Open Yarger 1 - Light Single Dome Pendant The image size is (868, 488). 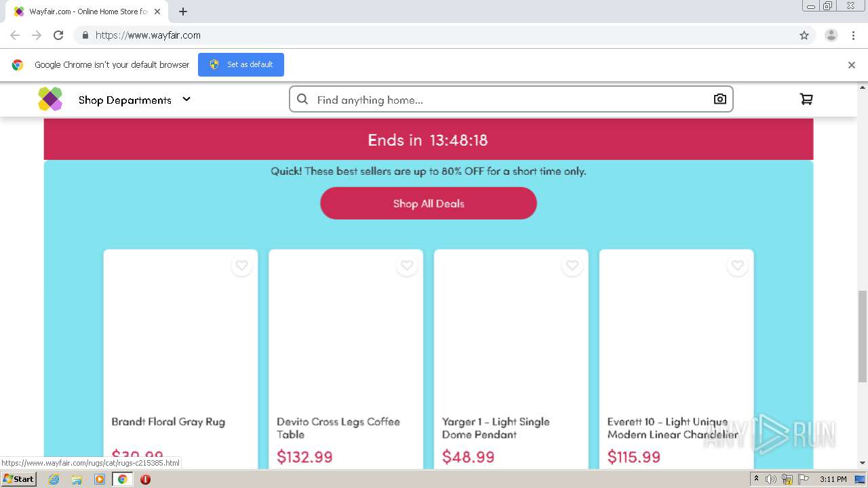point(496,428)
